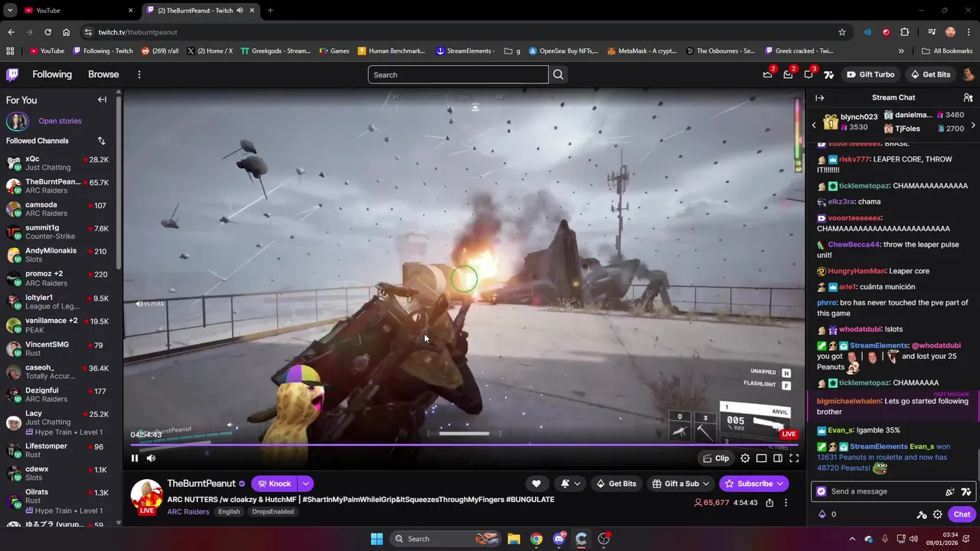The image size is (980, 551).
Task: Open the chat settings gear
Action: click(x=937, y=514)
